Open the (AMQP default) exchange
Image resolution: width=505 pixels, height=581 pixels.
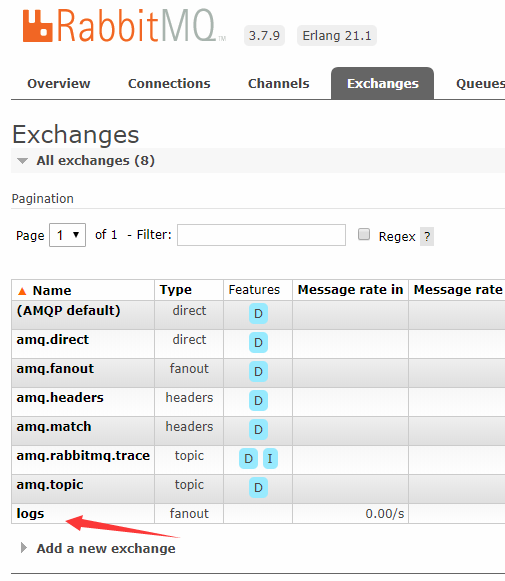coord(69,311)
